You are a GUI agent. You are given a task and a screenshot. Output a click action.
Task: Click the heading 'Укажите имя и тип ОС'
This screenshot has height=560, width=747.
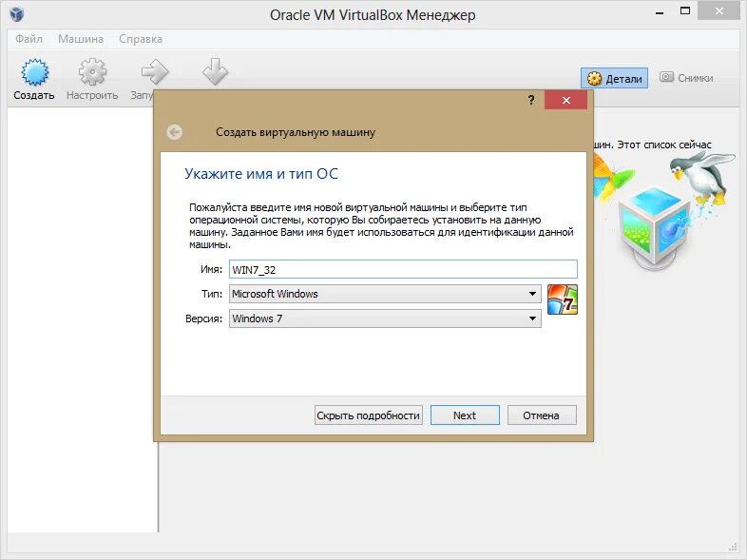coord(261,173)
